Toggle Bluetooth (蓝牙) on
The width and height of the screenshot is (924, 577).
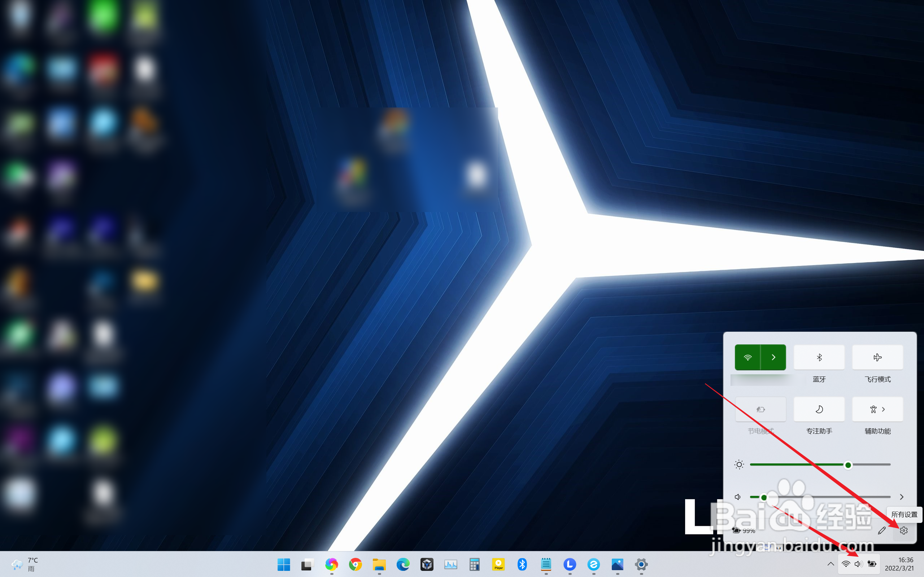pos(819,357)
